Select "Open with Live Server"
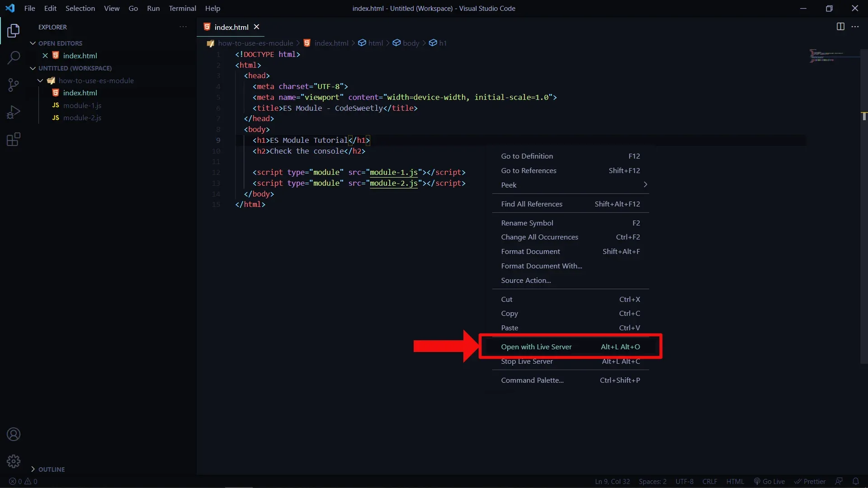The height and width of the screenshot is (488, 868). tap(536, 347)
